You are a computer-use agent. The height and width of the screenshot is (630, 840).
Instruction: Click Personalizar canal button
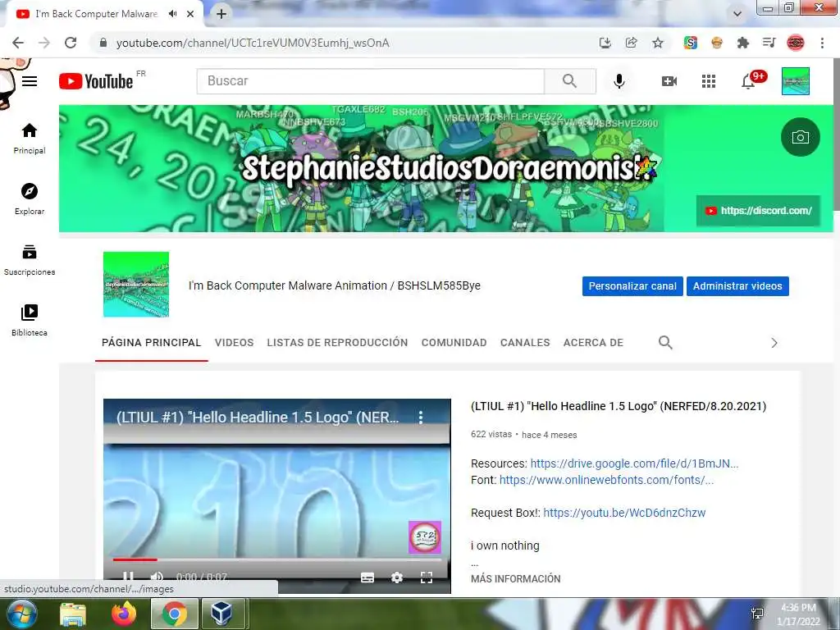632,286
